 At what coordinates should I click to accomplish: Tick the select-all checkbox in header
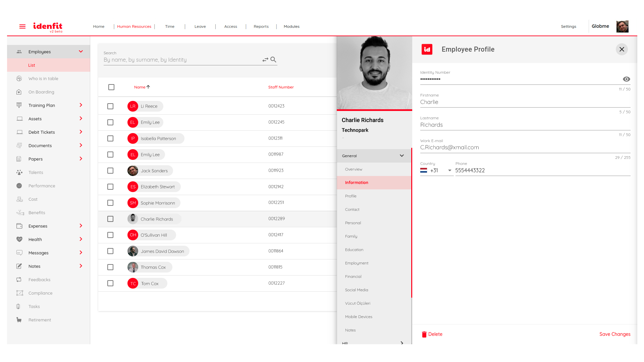(x=111, y=87)
